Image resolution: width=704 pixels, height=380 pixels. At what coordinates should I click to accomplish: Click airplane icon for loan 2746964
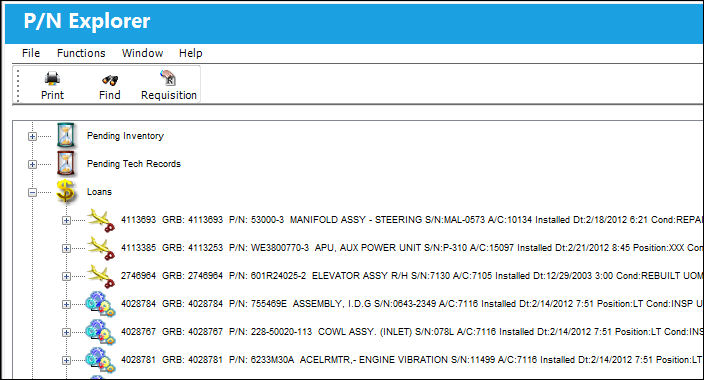(x=101, y=276)
